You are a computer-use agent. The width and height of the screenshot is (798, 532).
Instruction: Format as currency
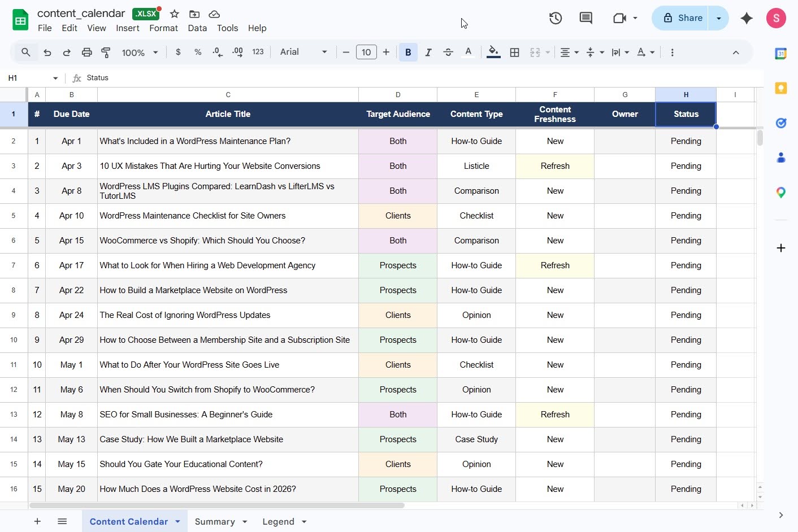(x=178, y=52)
